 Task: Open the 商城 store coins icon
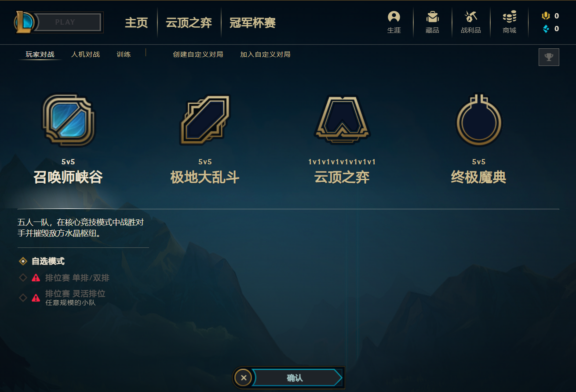pos(510,17)
